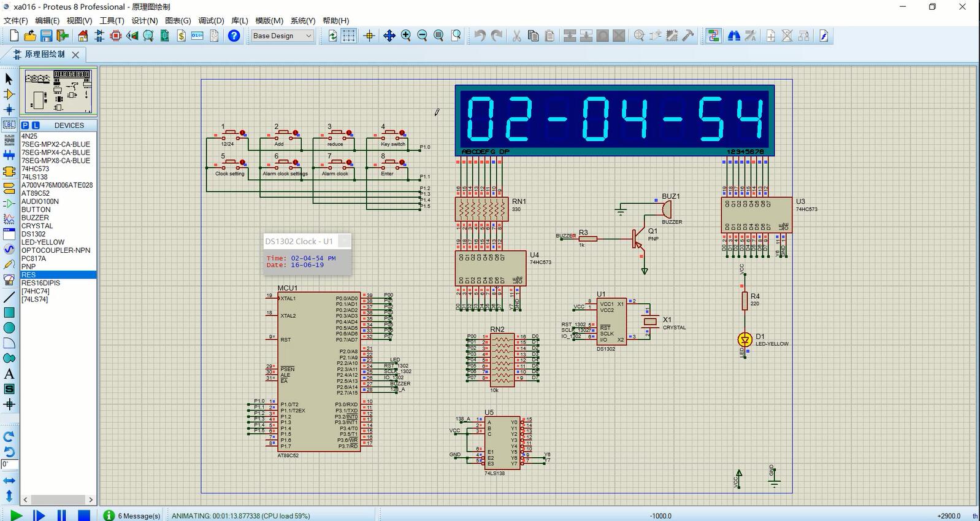Image resolution: width=980 pixels, height=521 pixels.
Task: Go to Home page via the house icon
Action: pyautogui.click(x=83, y=36)
